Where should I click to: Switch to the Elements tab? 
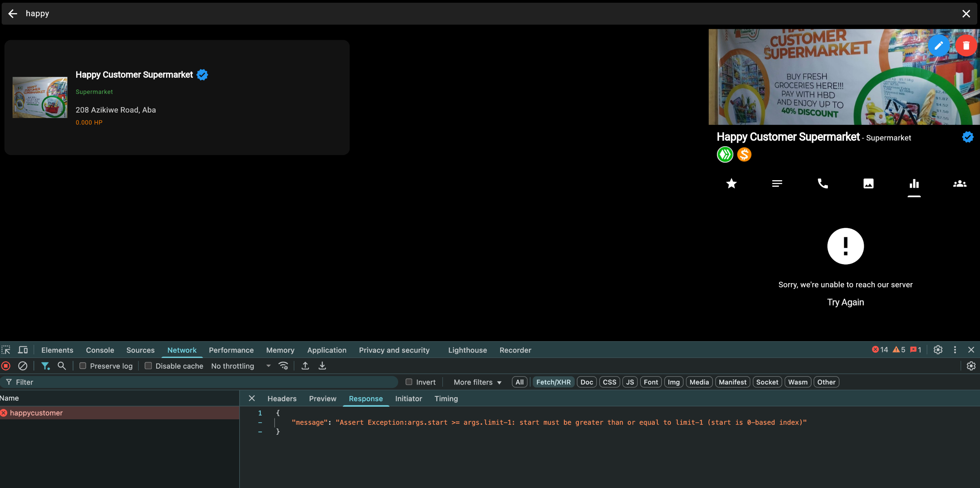[57, 350]
